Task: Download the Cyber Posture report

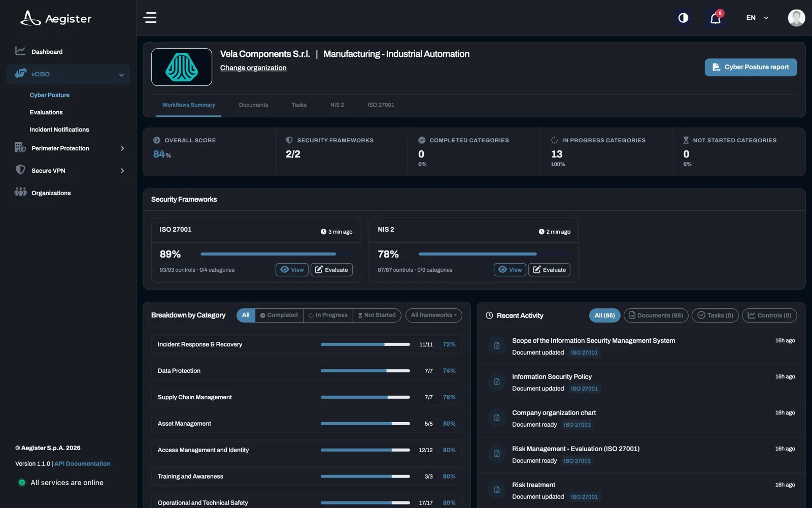Action: point(751,67)
